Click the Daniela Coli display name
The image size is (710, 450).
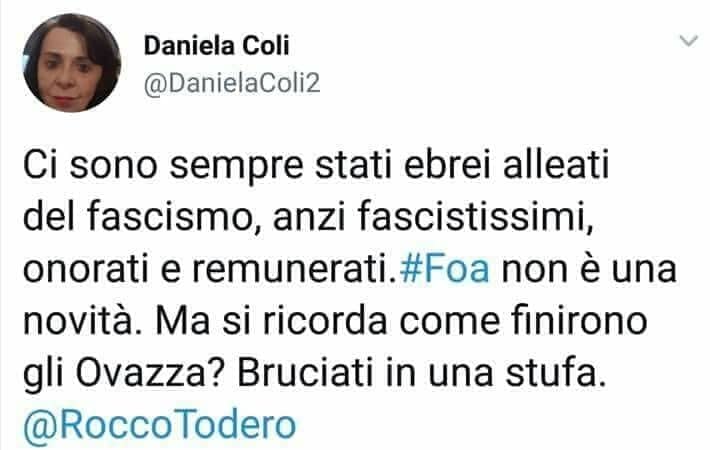[x=216, y=46]
